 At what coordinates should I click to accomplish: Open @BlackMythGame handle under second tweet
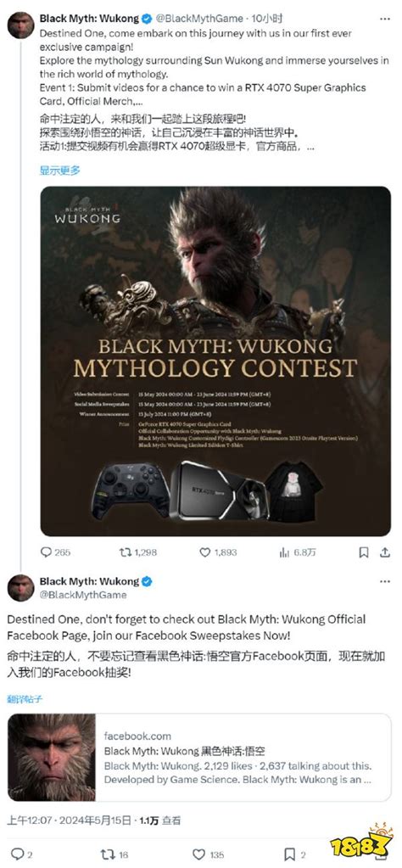pos(83,595)
